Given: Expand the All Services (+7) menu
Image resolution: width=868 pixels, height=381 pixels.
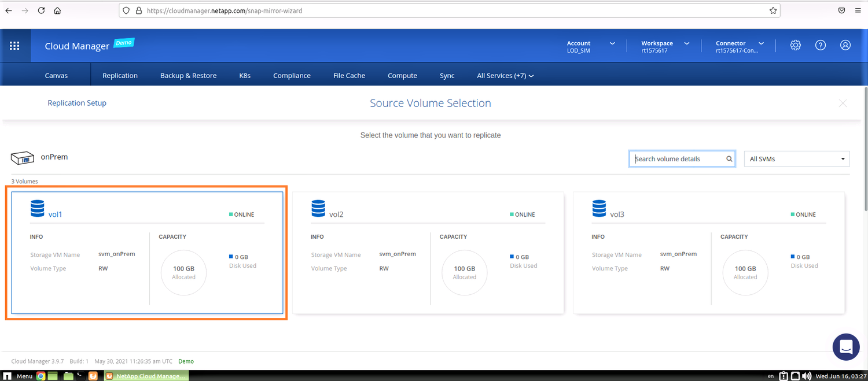Looking at the screenshot, I should [505, 76].
